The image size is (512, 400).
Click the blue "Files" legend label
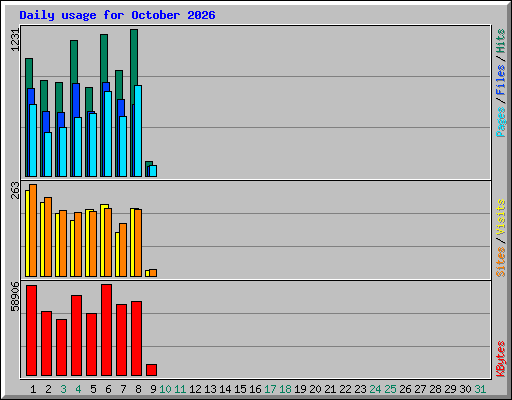click(x=500, y=80)
